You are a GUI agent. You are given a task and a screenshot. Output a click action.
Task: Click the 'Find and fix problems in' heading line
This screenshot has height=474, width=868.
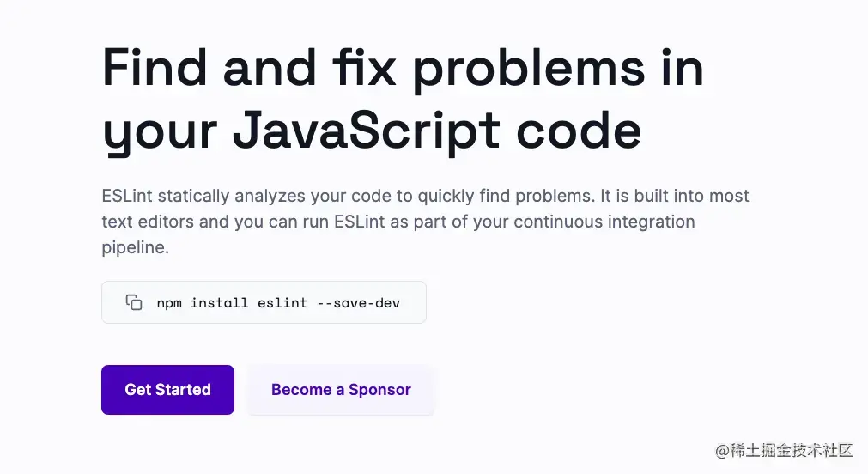403,69
